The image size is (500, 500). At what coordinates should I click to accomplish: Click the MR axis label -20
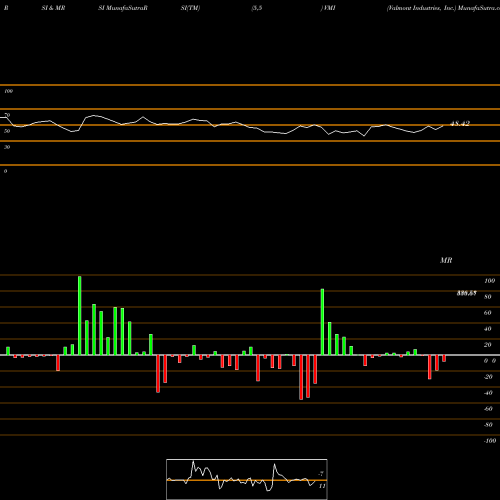pos(488,377)
